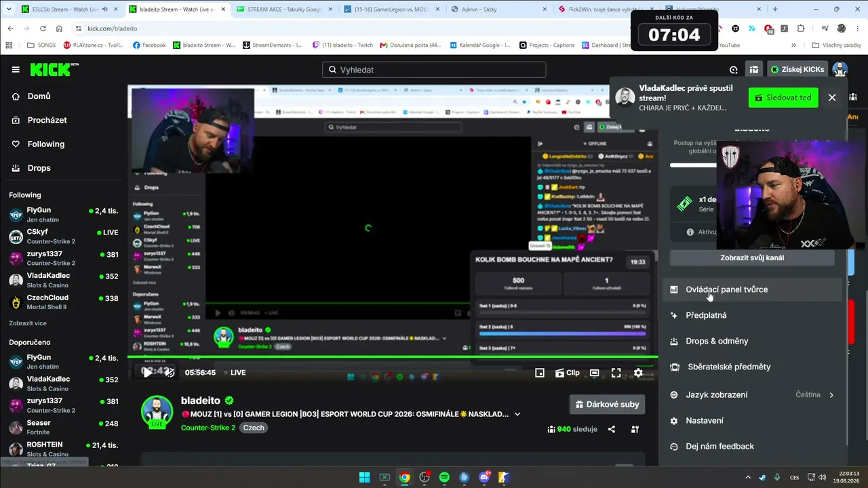Open ROSHTEIN recommended channel
Image resolution: width=868 pixels, height=488 pixels.
click(64, 449)
